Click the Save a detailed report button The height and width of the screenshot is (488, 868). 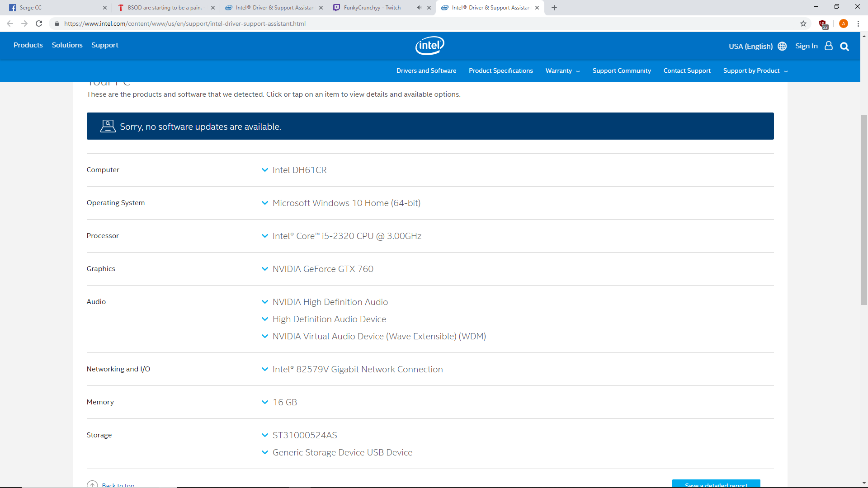(x=716, y=484)
